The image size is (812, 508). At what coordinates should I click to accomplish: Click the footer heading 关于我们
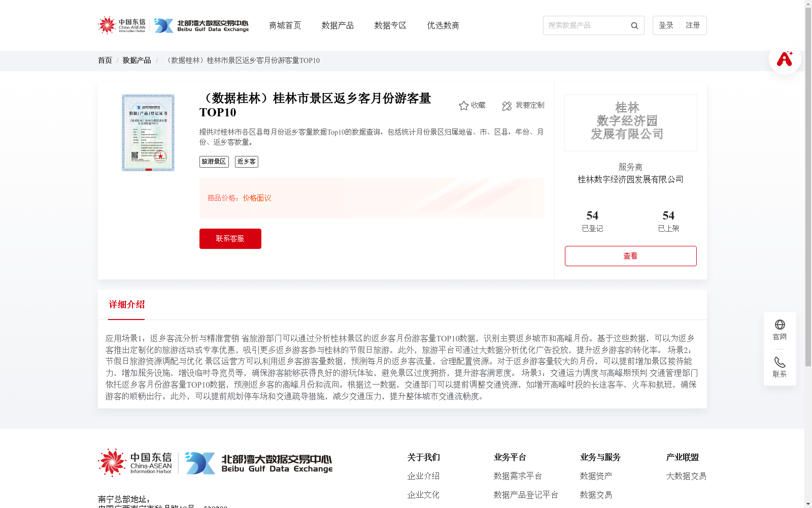click(x=423, y=457)
